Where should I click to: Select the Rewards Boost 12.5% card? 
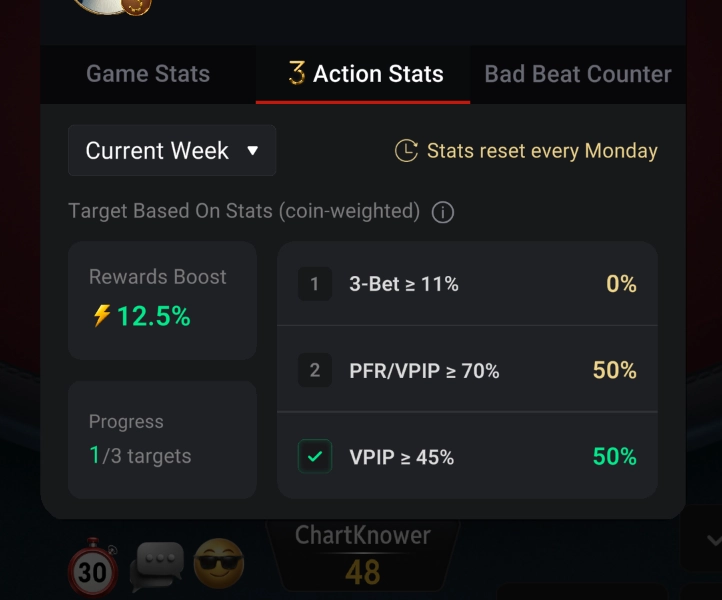[x=163, y=300]
